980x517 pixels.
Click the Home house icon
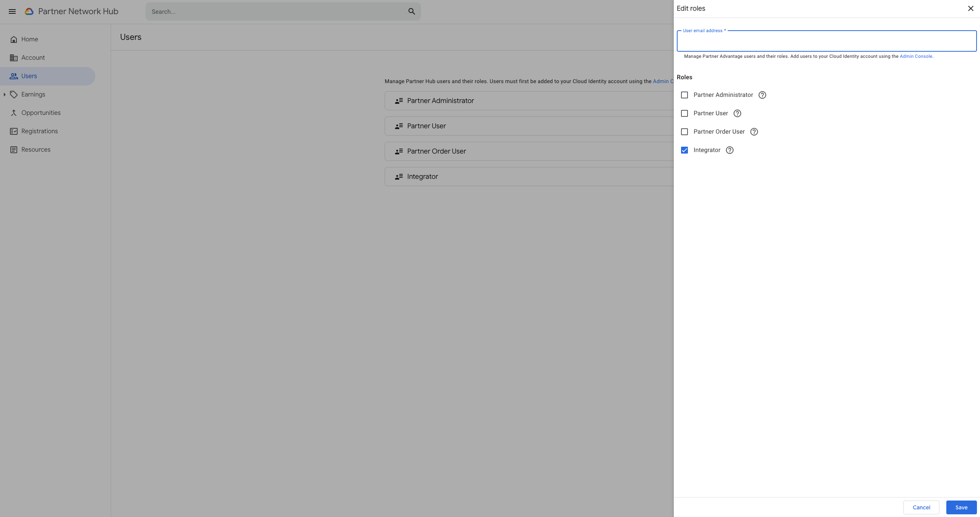pyautogui.click(x=14, y=39)
